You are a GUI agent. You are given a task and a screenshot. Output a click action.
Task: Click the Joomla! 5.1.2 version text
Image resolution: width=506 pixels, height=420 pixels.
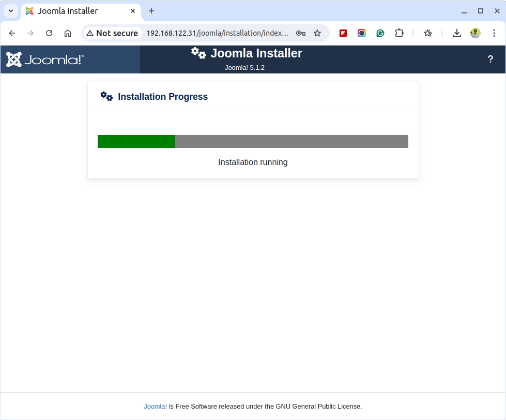point(244,67)
